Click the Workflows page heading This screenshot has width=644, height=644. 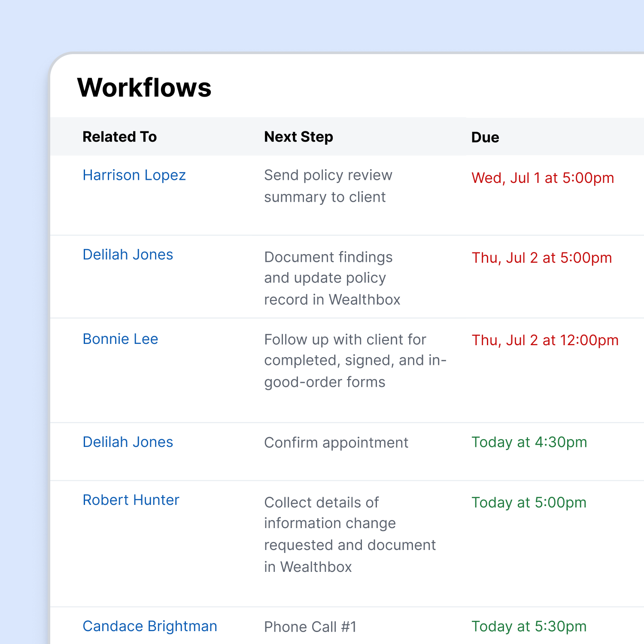[144, 88]
